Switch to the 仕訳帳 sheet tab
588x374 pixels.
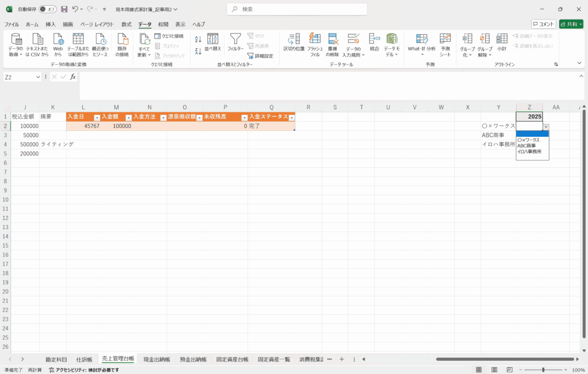pos(84,359)
